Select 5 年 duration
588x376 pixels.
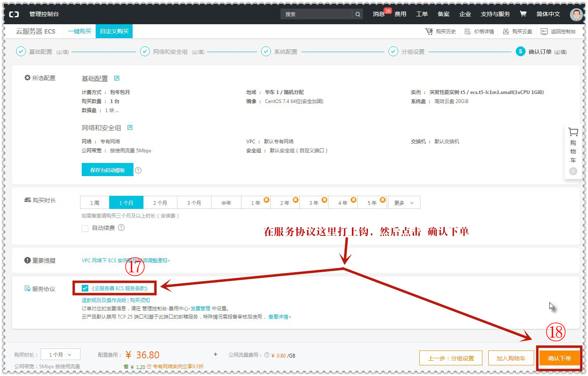tap(372, 203)
